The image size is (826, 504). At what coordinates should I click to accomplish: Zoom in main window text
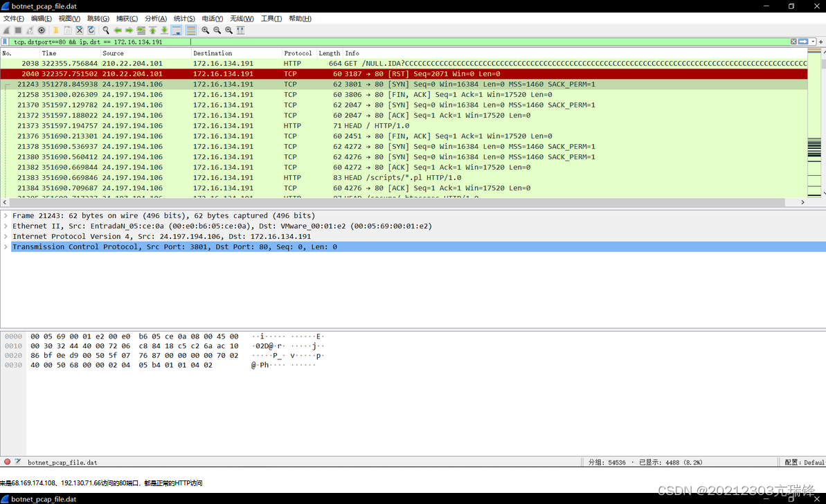pyautogui.click(x=206, y=30)
